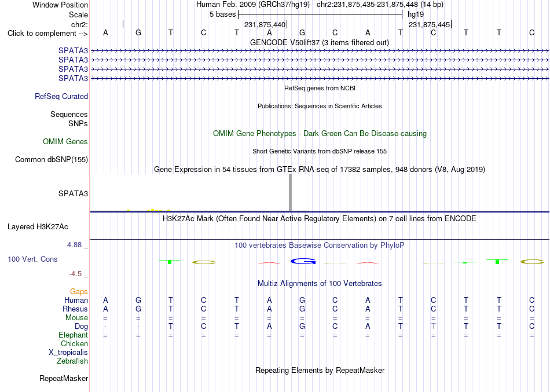Click the GENCODE V50lift37 track title

click(320, 43)
